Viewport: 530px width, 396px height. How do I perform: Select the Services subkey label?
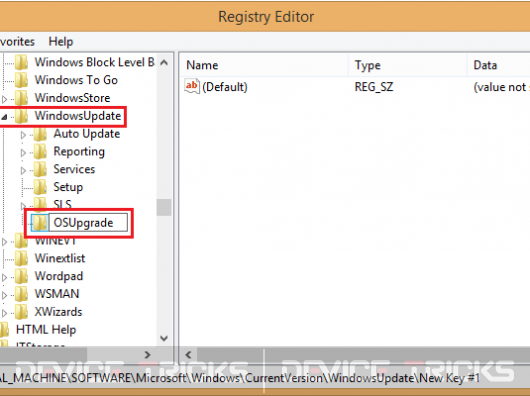[x=74, y=169]
